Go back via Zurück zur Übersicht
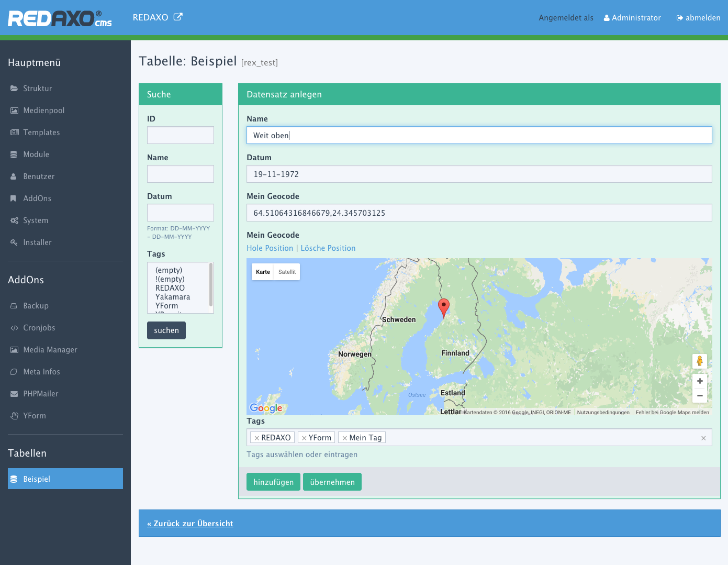The image size is (728, 565). pos(190,524)
